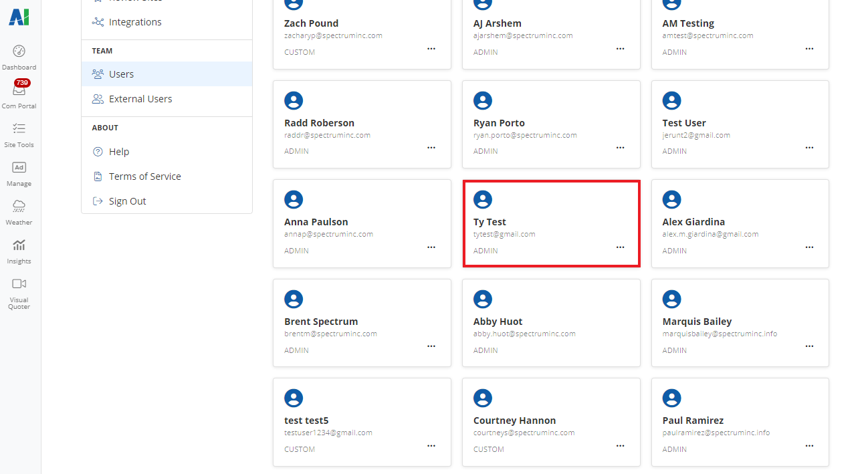Open options menu for Ty Test
Screen dimensions: 868x474
[x=620, y=247]
